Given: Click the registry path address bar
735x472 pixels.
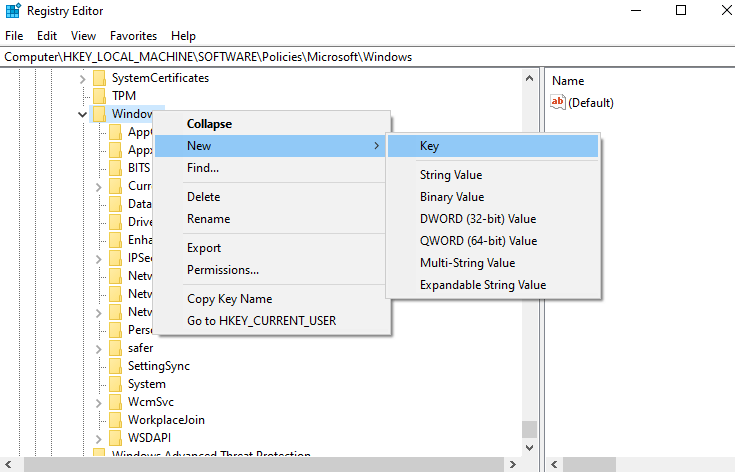Looking at the screenshot, I should point(368,57).
